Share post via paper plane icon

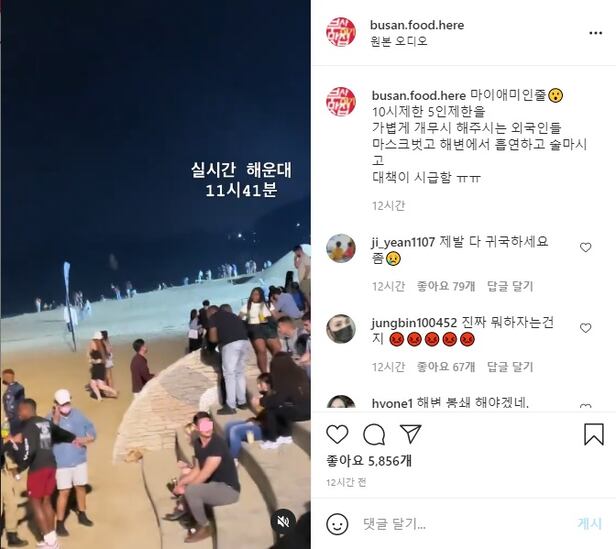tap(410, 434)
